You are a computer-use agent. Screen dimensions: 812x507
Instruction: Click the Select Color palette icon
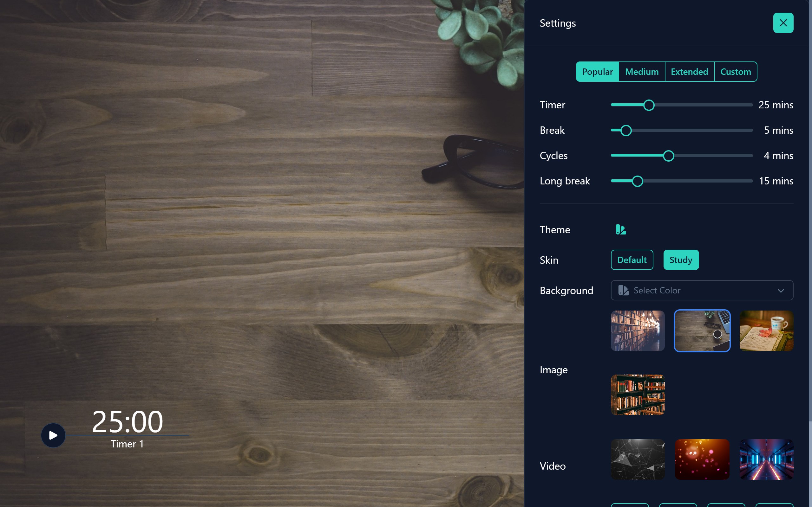click(x=623, y=290)
